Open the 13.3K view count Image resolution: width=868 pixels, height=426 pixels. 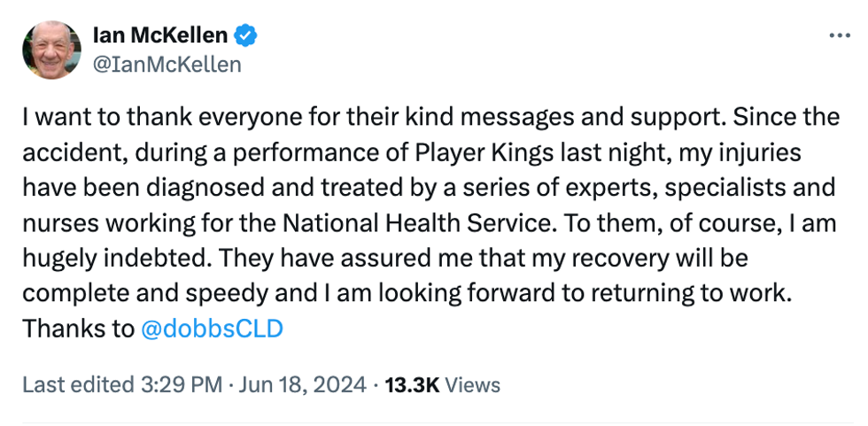pos(413,385)
